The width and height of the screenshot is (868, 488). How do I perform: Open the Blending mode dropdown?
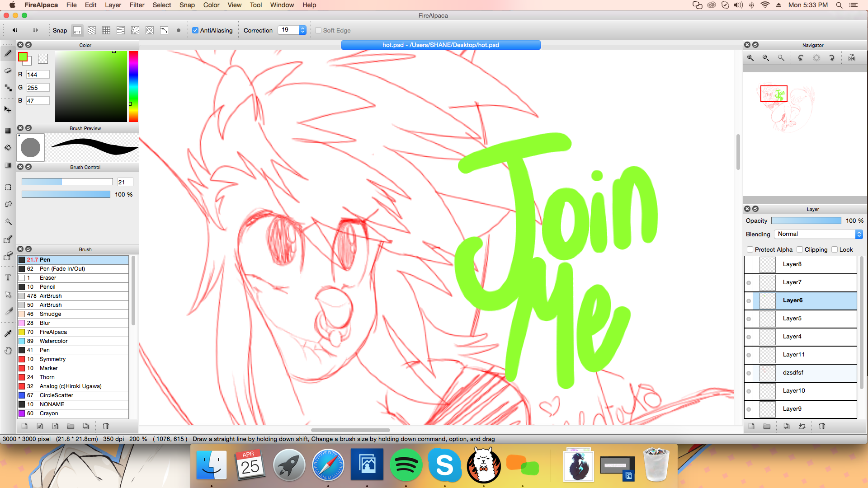[819, 234]
